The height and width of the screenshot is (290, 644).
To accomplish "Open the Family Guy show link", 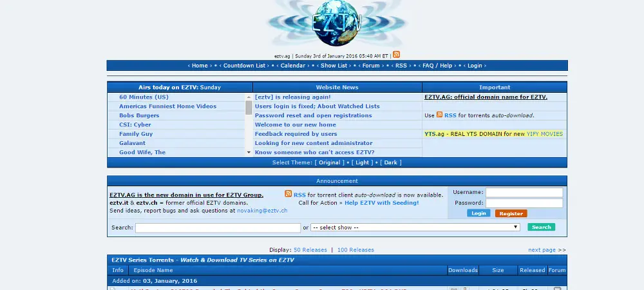I will [x=136, y=134].
